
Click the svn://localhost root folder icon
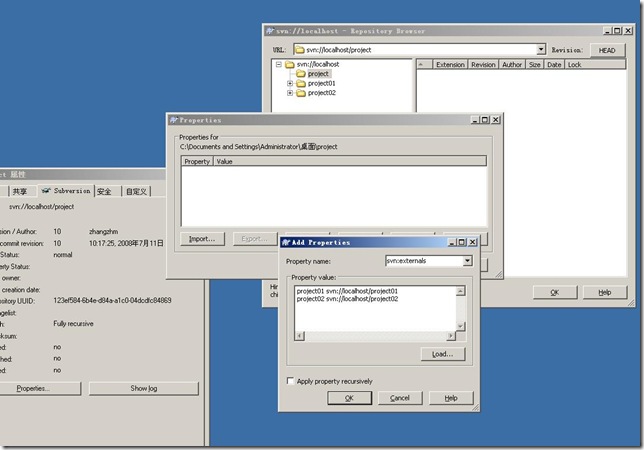point(290,64)
